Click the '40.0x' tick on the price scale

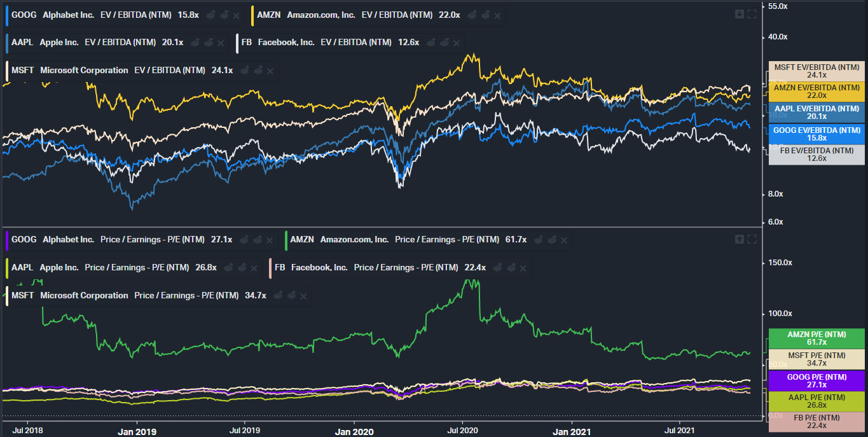click(778, 37)
